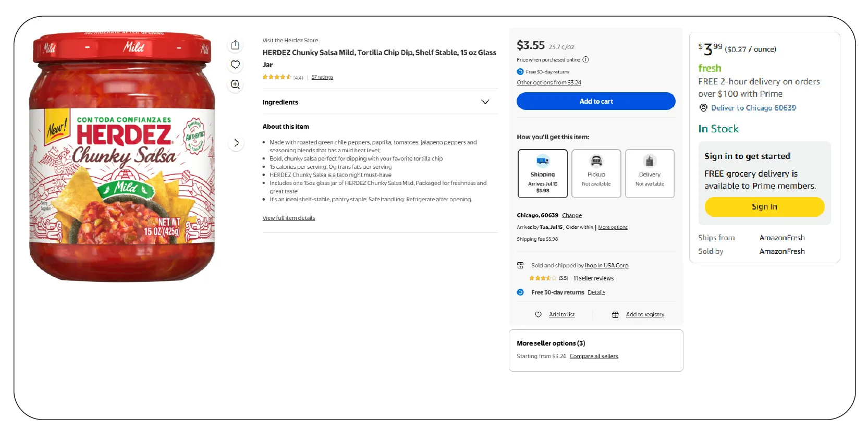Click the 'Add to list' link
Screen dimensions: 868x431
coord(561,314)
